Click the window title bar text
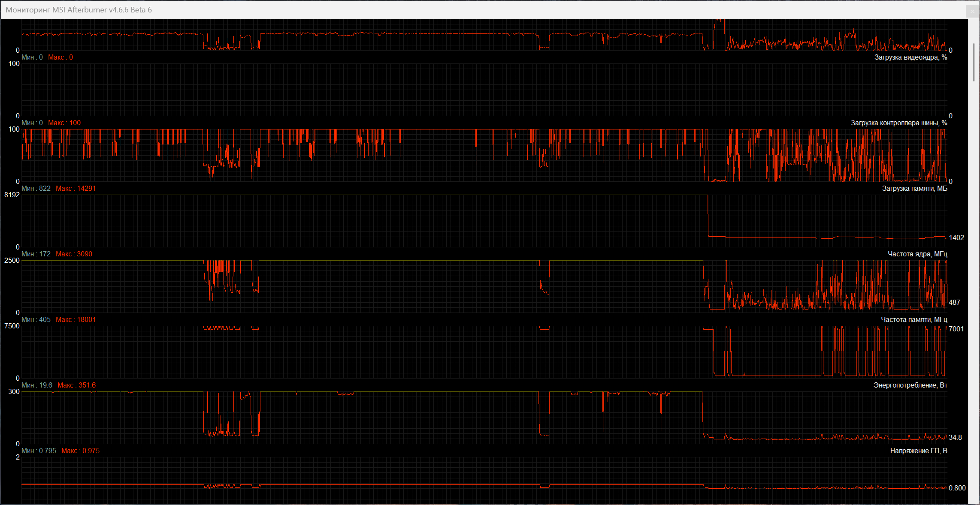This screenshot has width=980, height=505. tap(79, 10)
